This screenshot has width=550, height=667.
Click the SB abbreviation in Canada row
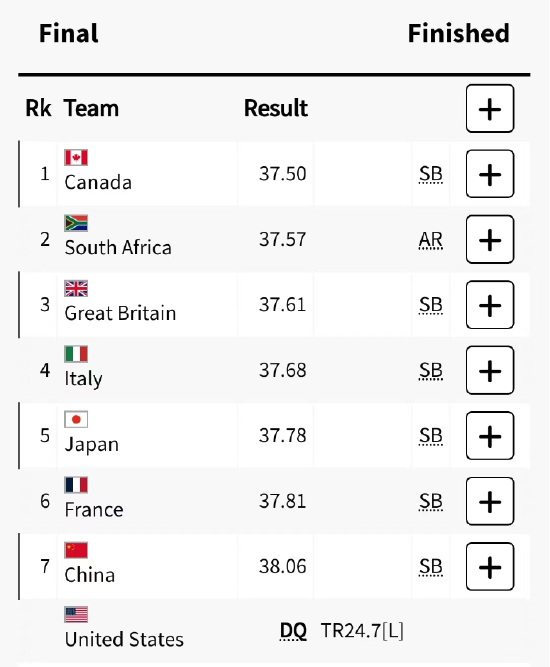(x=430, y=174)
